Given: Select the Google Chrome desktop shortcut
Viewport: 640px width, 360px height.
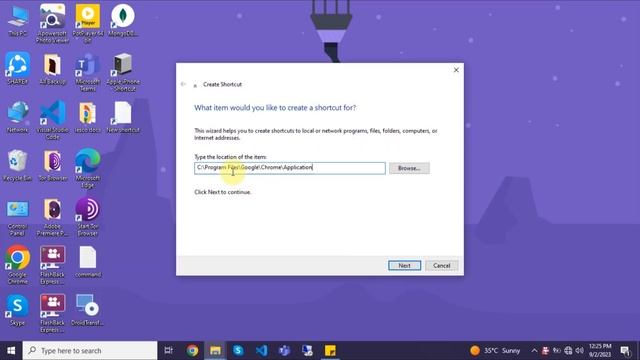Looking at the screenshot, I should click(18, 264).
